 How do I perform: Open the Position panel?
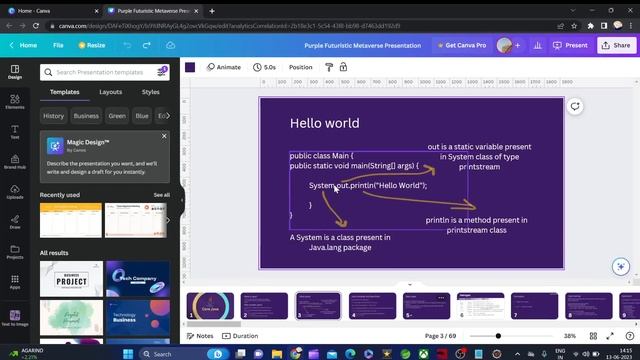tap(300, 67)
